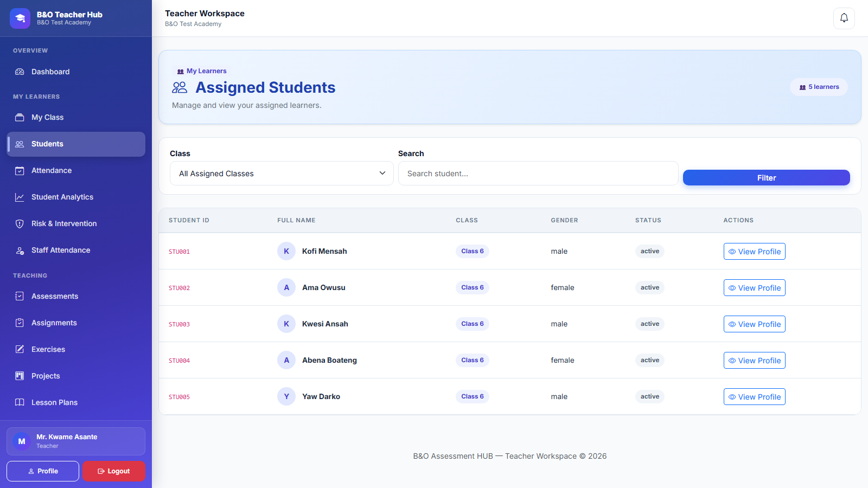Click the My Class briefcase icon

click(20, 117)
